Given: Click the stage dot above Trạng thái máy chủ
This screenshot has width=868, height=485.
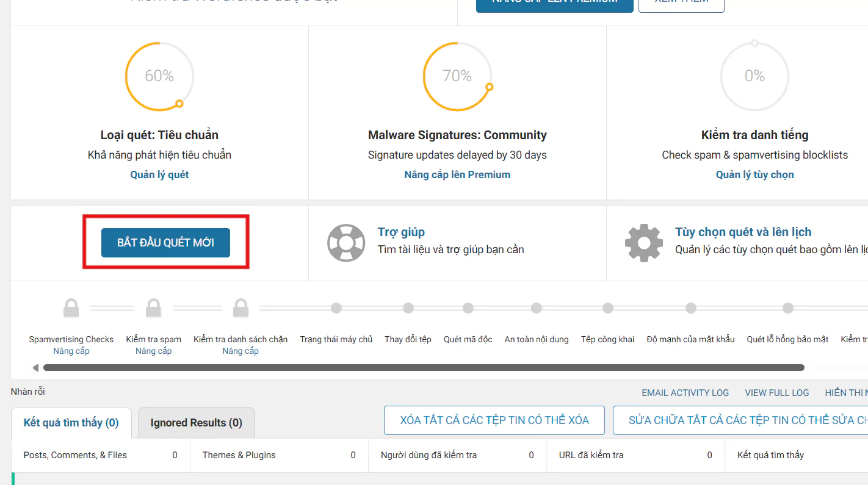Looking at the screenshot, I should tap(336, 308).
